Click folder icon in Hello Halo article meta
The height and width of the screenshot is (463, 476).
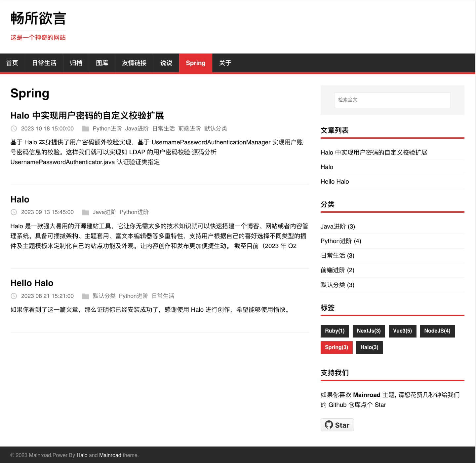point(85,296)
